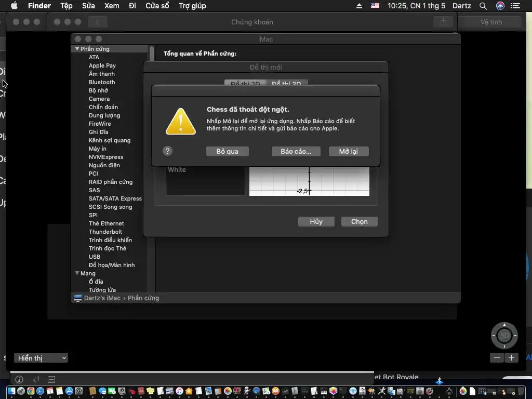This screenshot has height=399, width=532.
Task: Select Camera in the sidebar
Action: click(99, 99)
